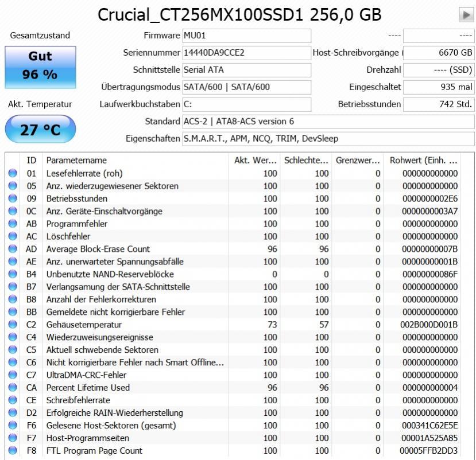Click raw value 00000000086F
This screenshot has height=460, width=476.
430,274
